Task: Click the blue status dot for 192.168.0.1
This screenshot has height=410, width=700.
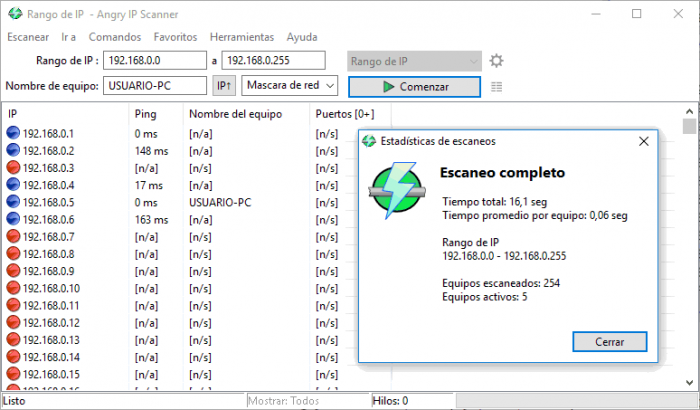Action: coord(13,133)
